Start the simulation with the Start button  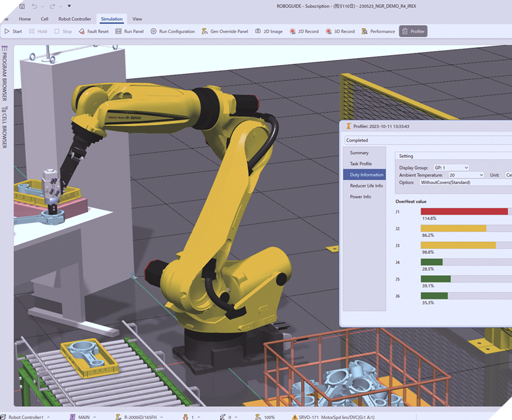13,31
